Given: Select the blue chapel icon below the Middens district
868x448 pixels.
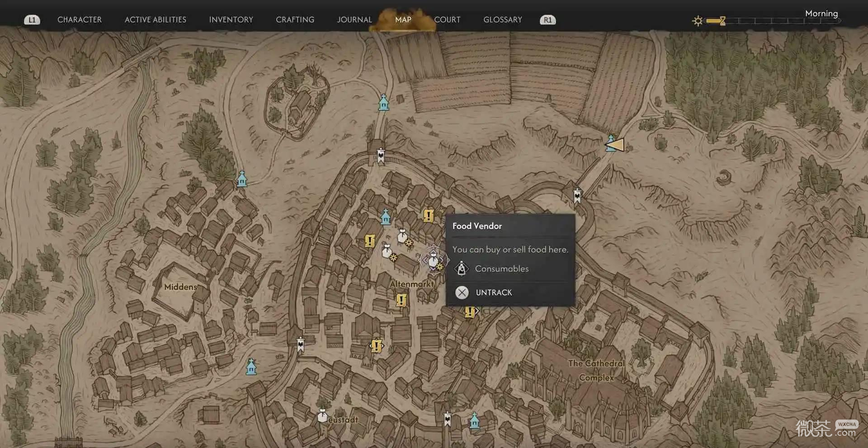Looking at the screenshot, I should point(251,367).
